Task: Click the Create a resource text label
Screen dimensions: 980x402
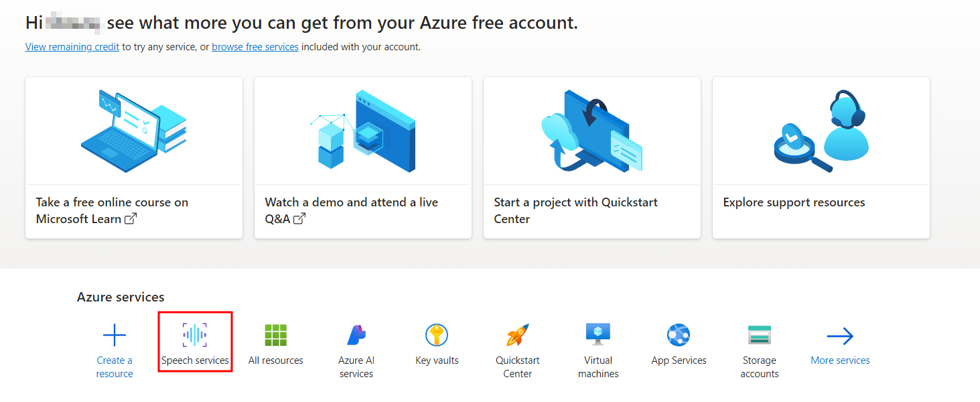Action: point(115,367)
